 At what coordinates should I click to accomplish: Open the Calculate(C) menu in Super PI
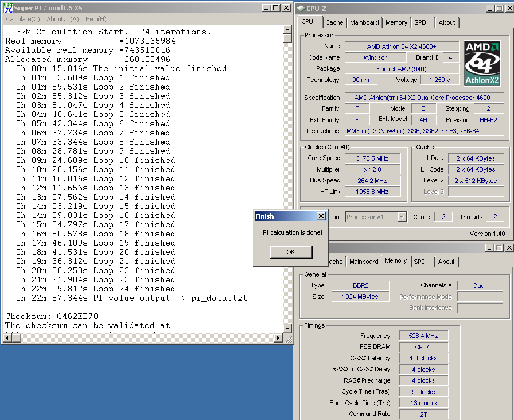[22, 19]
